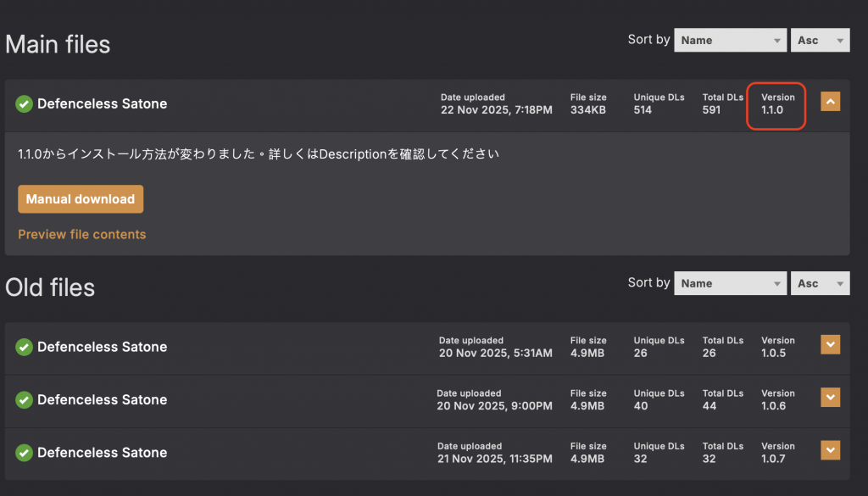Screen dimensions: 868x496
Task: Expand the version 1.0.5 old file entry
Action: (830, 344)
